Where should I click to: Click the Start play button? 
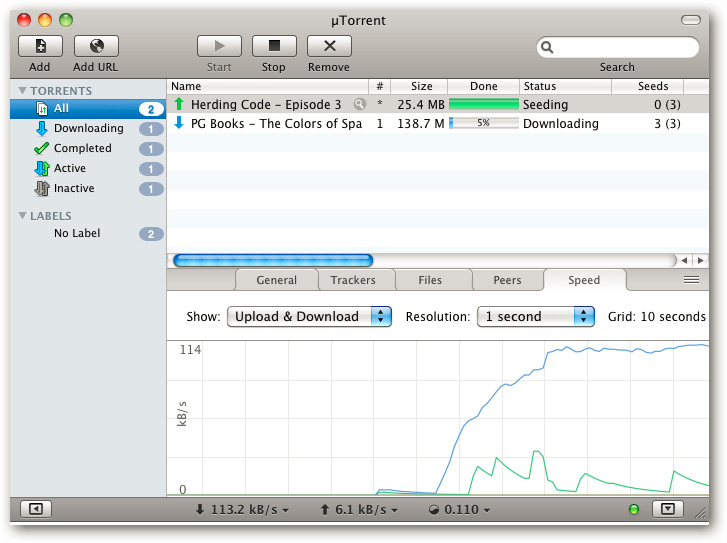[x=219, y=46]
